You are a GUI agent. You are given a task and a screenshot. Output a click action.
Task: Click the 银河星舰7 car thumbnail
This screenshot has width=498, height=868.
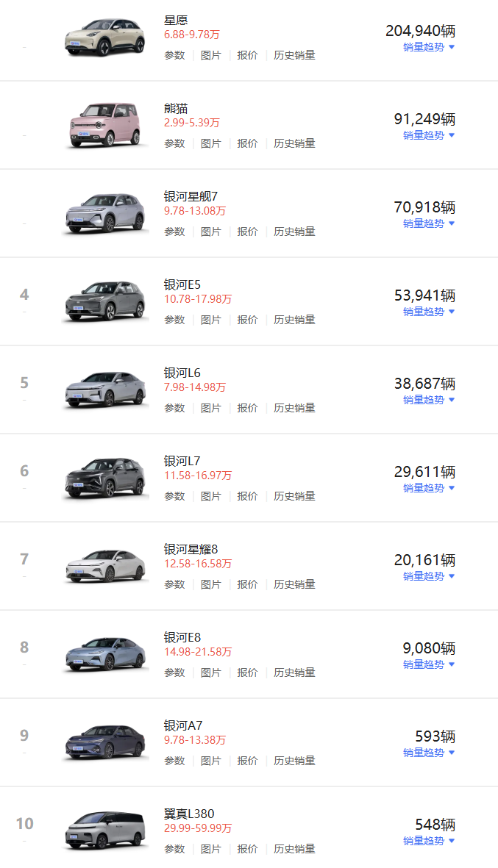coord(105,214)
